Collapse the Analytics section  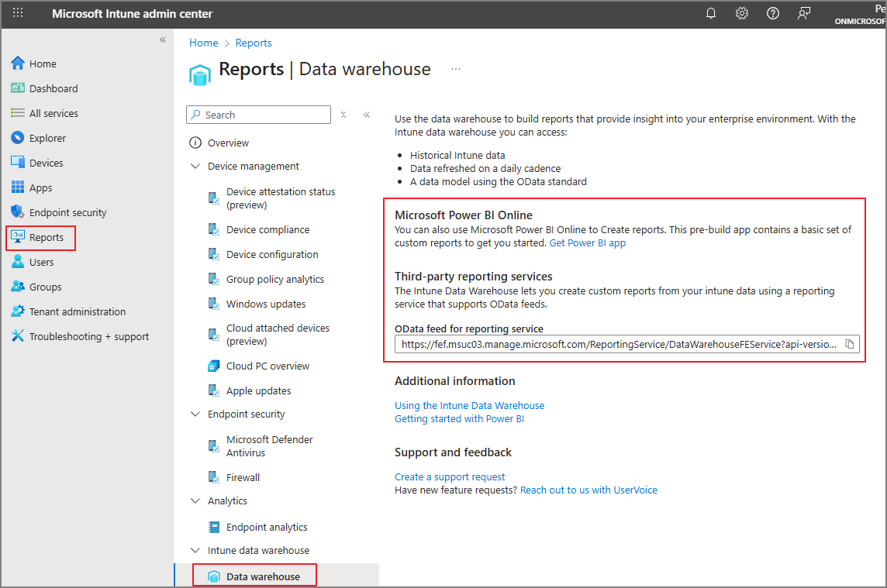coord(195,501)
